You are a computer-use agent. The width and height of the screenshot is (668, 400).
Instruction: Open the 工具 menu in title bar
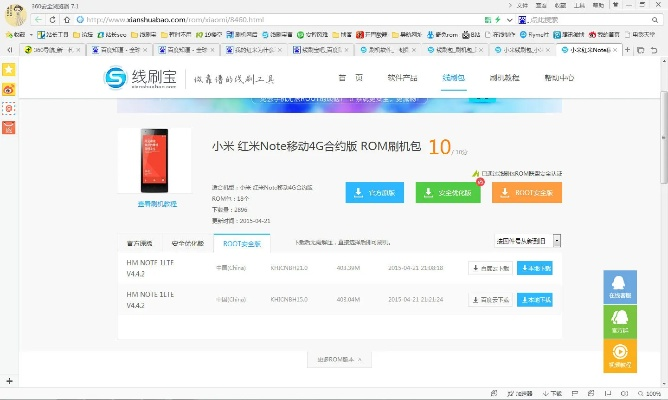579,5
